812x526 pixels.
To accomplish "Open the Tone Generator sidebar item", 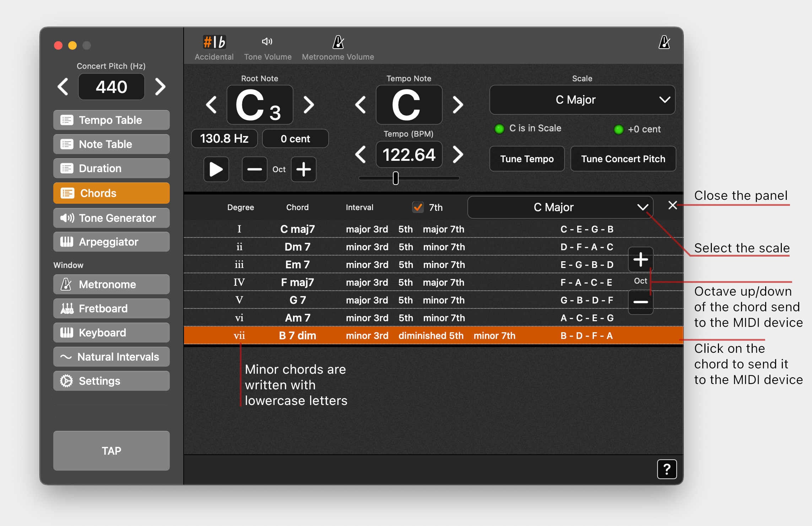I will pos(112,218).
